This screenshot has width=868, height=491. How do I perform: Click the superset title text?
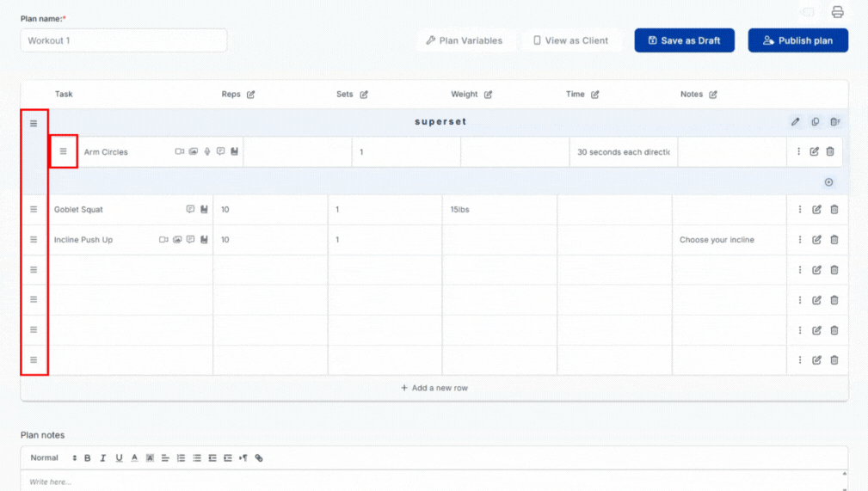(440, 122)
